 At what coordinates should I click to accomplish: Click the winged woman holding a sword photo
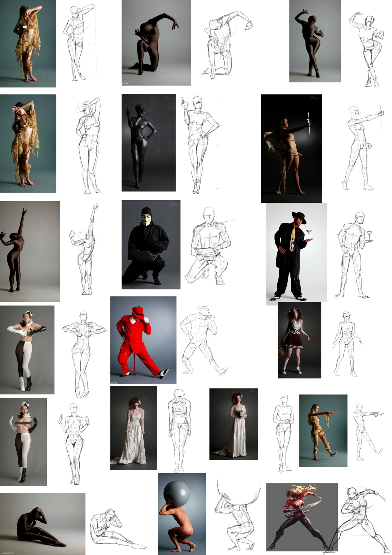point(291,148)
